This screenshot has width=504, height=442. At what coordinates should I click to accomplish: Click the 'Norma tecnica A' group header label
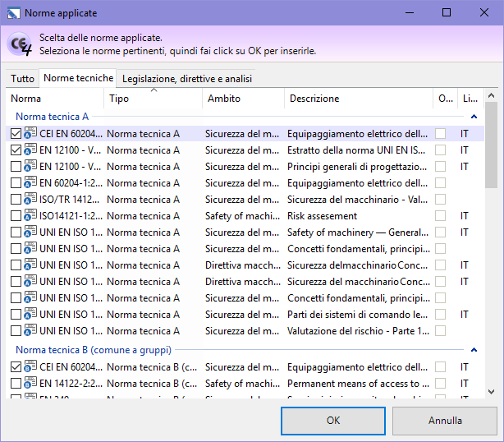coord(52,117)
